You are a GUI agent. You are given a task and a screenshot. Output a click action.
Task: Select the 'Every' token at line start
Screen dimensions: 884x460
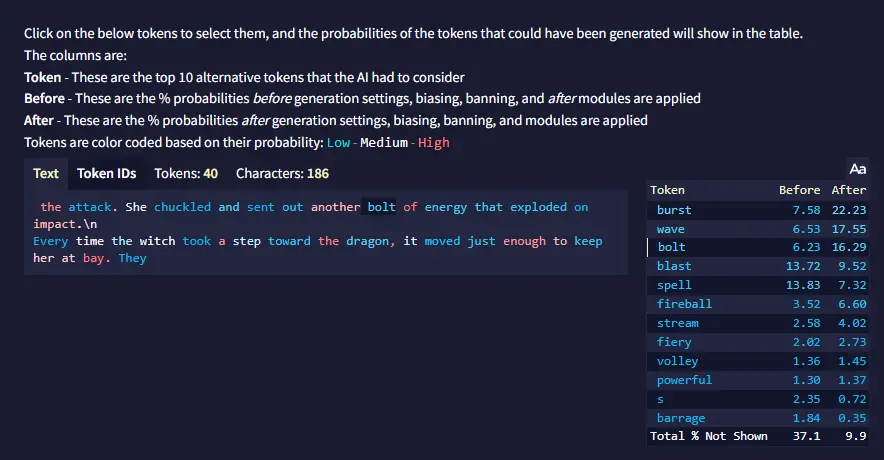coord(52,241)
